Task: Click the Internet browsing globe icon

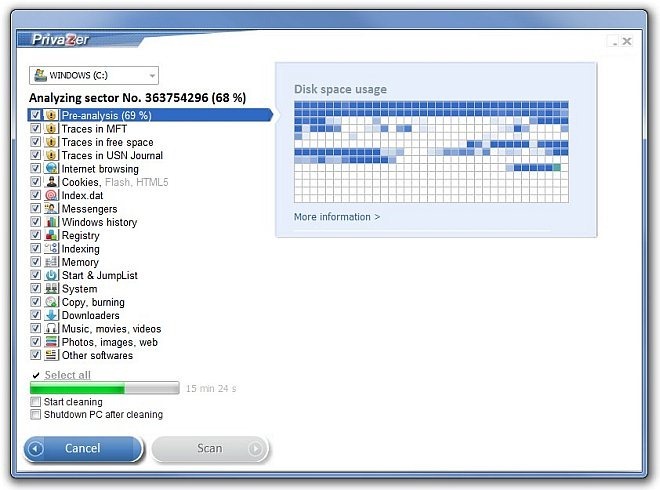Action: [x=51, y=168]
